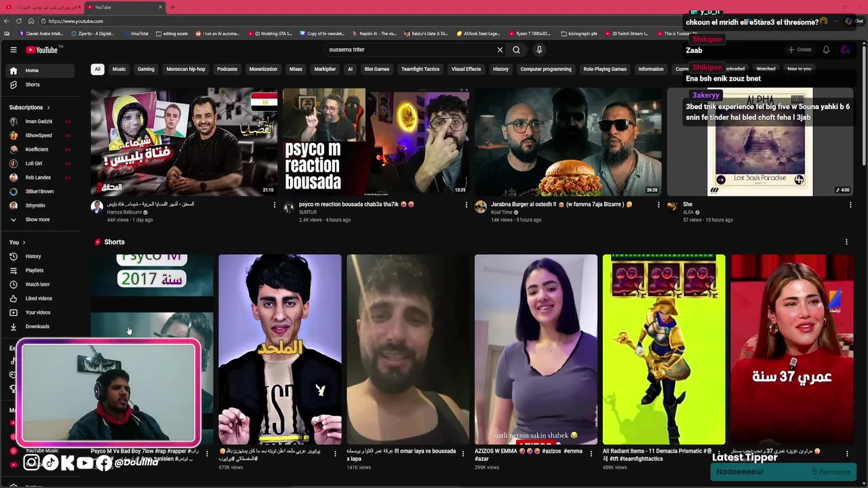Image resolution: width=868 pixels, height=488 pixels.
Task: Open Liked videos
Action: (x=41, y=298)
